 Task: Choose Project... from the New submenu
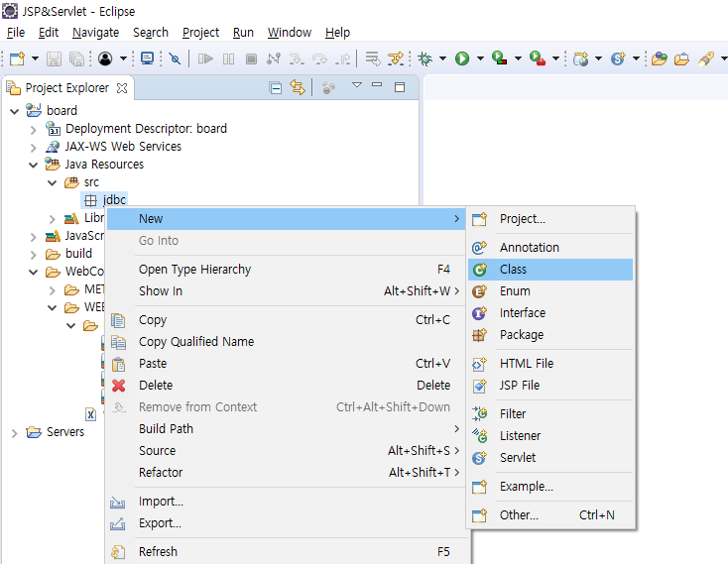[x=550, y=219]
